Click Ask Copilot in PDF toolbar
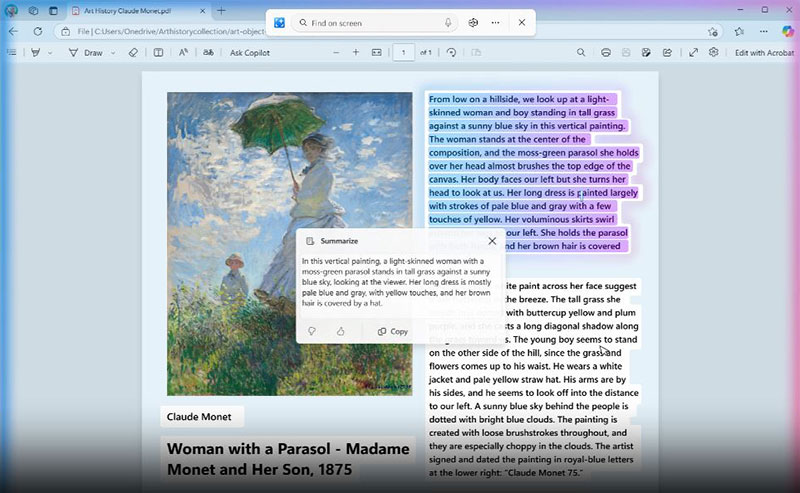Image resolution: width=800 pixels, height=493 pixels. pyautogui.click(x=249, y=53)
